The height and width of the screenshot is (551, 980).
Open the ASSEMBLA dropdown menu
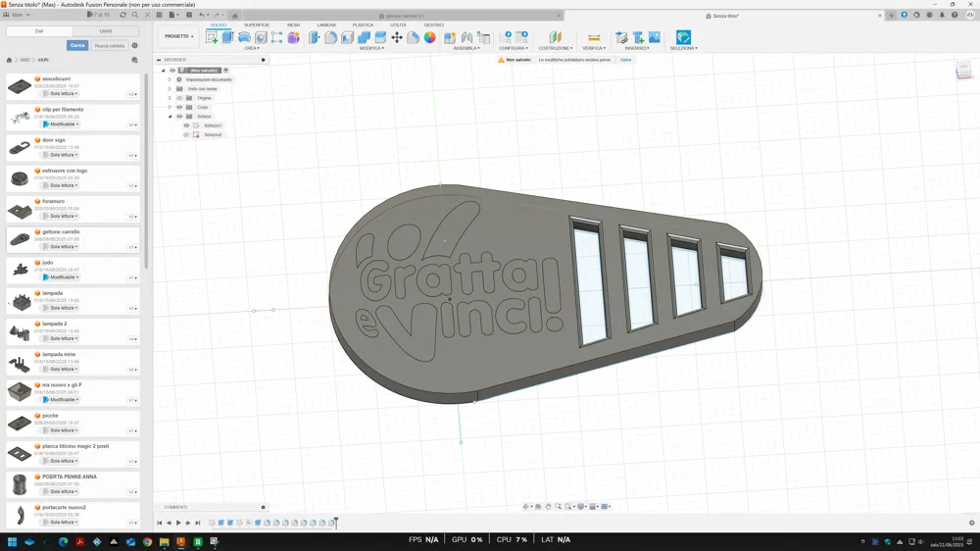[466, 48]
